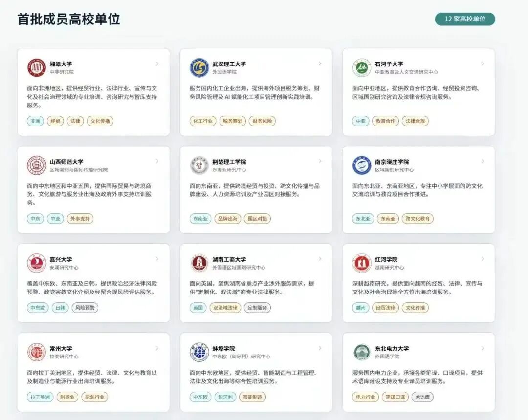Click the 石河子大学 logo icon
Screen dimensions: 528x420
pyautogui.click(x=362, y=67)
